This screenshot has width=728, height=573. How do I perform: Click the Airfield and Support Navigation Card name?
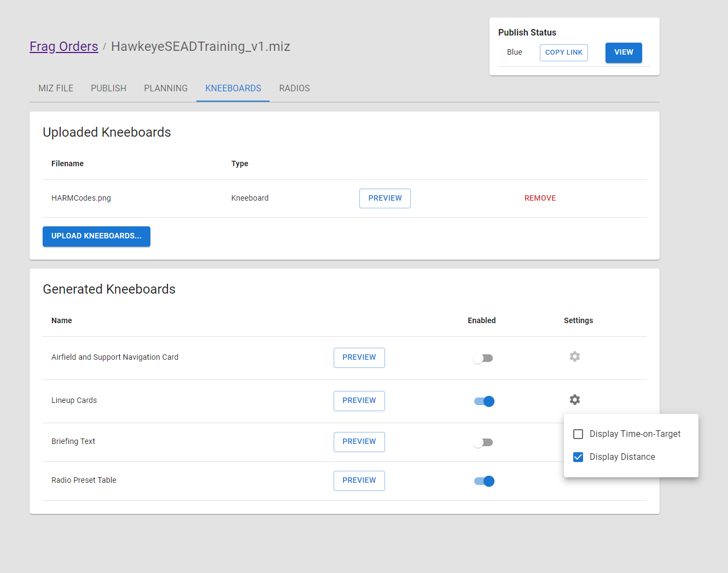click(x=115, y=357)
